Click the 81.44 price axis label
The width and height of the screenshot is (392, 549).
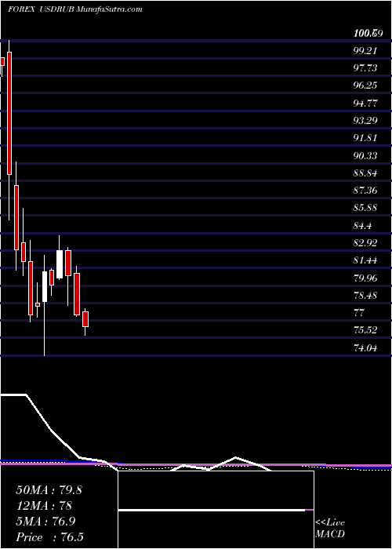[x=365, y=260]
